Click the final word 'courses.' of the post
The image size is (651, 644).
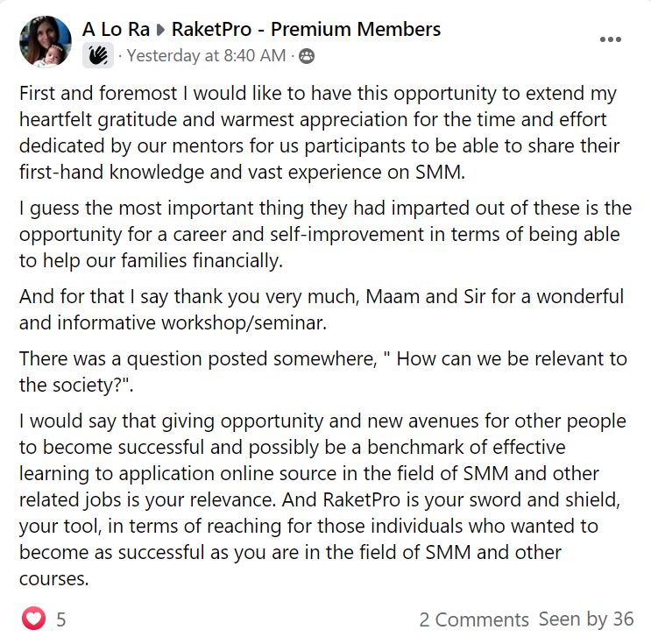[54, 578]
